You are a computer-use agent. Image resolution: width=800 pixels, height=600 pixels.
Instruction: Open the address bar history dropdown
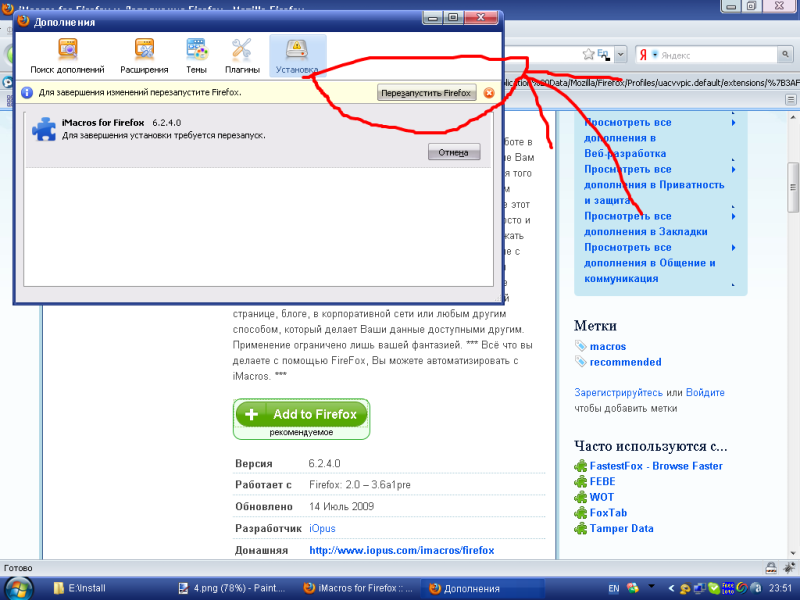[620, 54]
